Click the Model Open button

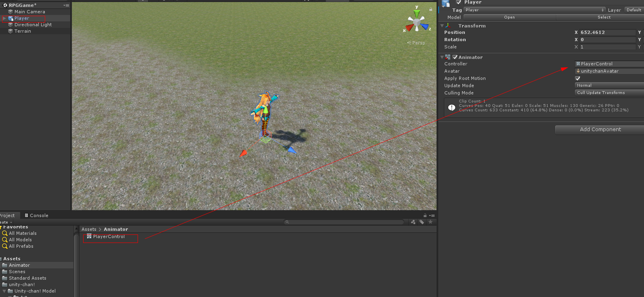tap(510, 17)
